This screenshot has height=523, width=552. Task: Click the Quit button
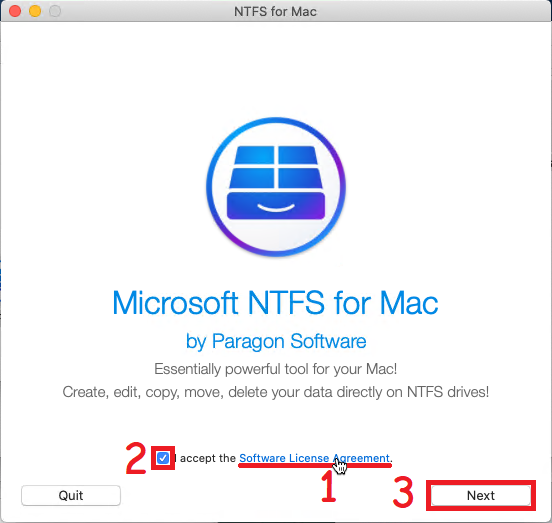coord(71,496)
